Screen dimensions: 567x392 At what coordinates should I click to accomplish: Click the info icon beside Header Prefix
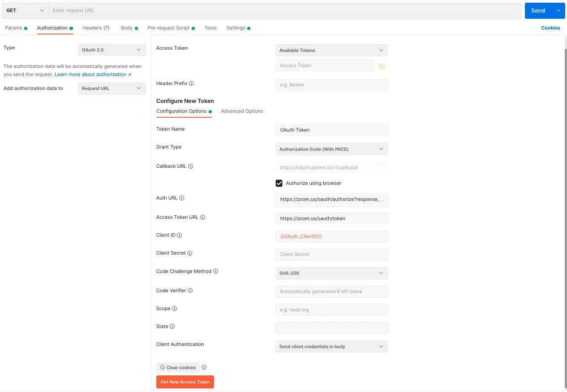(x=191, y=83)
